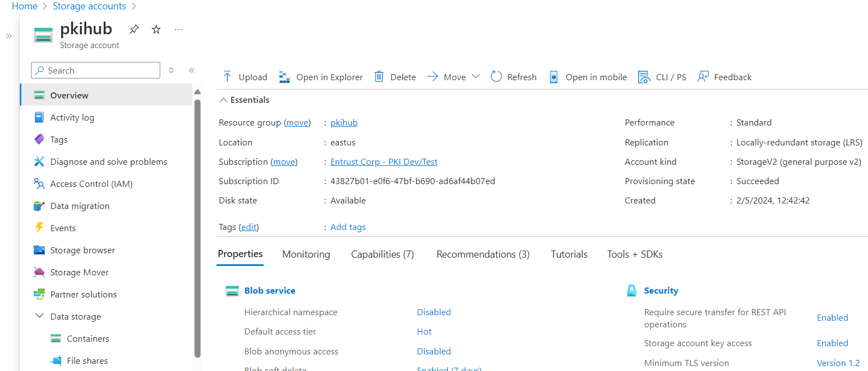Collapse the left navigation menu

(192, 70)
